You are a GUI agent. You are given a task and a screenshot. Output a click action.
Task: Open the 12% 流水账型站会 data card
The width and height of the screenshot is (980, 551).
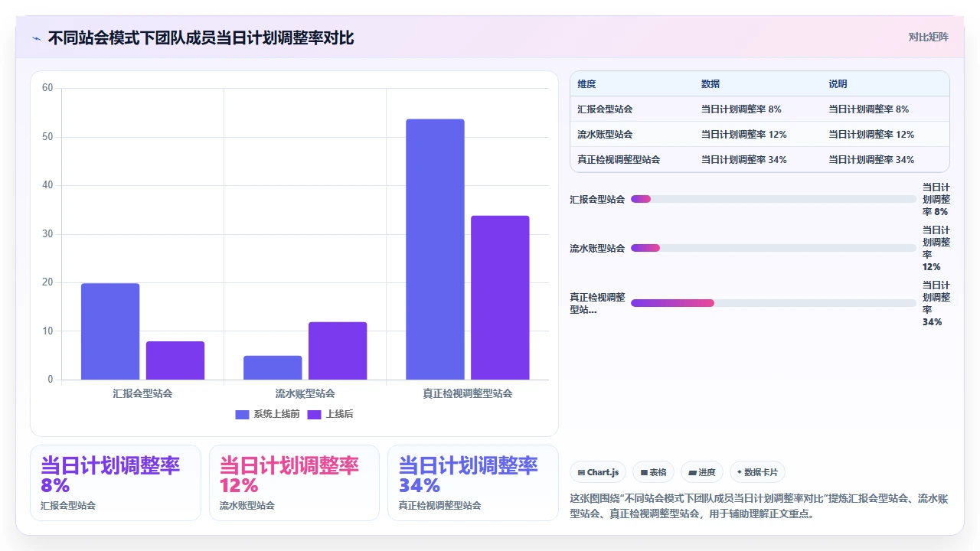click(294, 483)
